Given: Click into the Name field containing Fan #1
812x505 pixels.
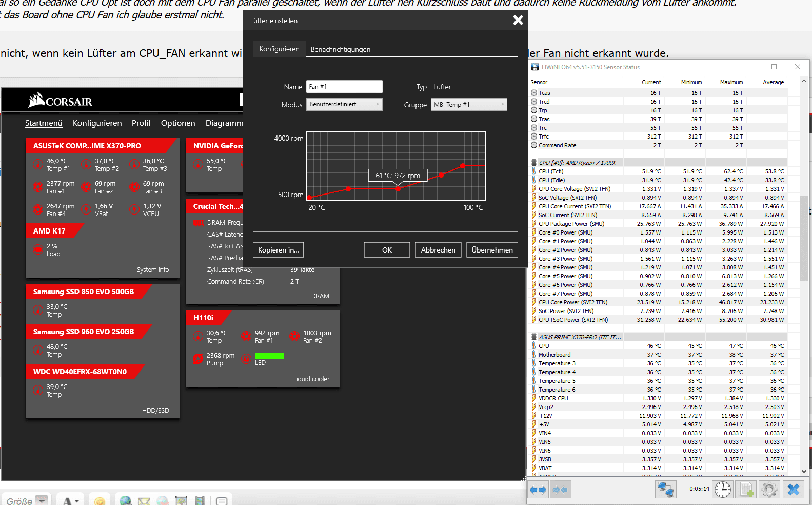Looking at the screenshot, I should [x=344, y=87].
